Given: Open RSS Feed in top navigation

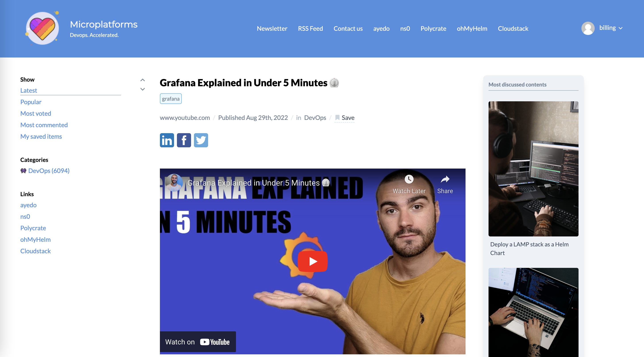Looking at the screenshot, I should pos(310,29).
